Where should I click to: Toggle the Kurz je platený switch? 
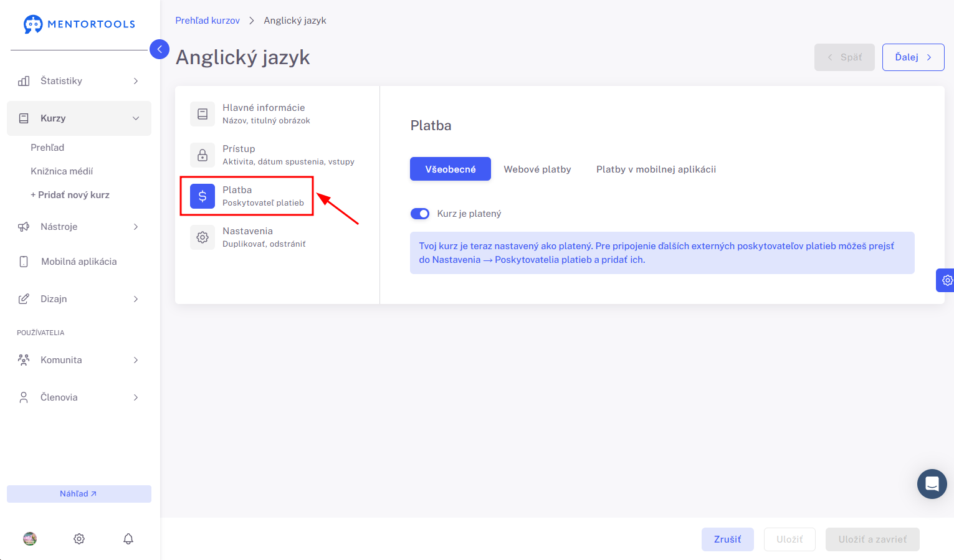(x=420, y=214)
